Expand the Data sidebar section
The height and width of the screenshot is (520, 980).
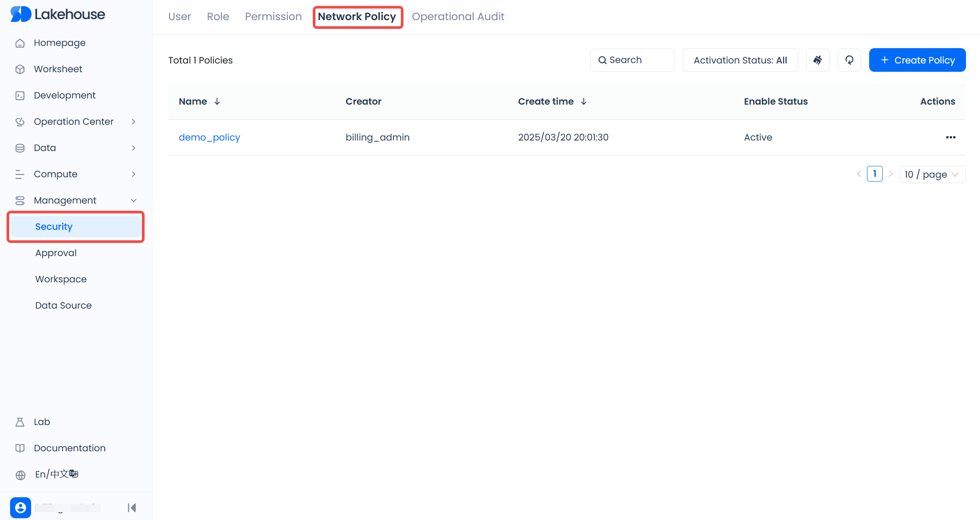134,148
